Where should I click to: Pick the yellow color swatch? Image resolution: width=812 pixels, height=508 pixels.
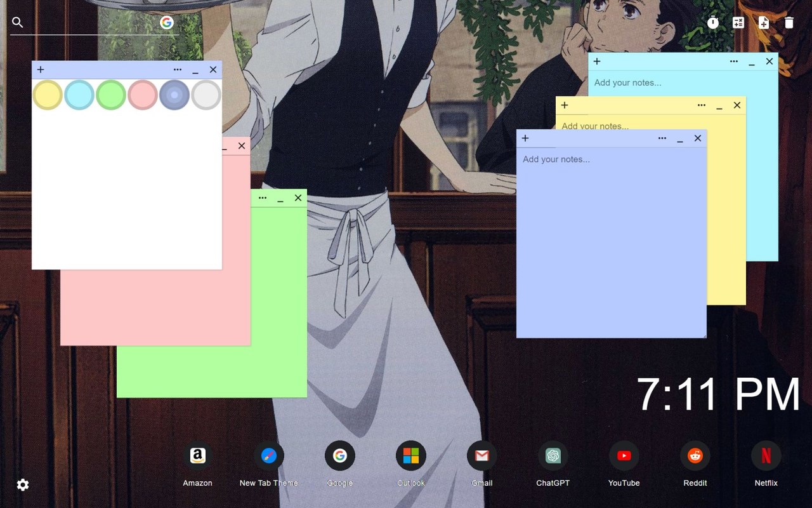click(x=48, y=95)
